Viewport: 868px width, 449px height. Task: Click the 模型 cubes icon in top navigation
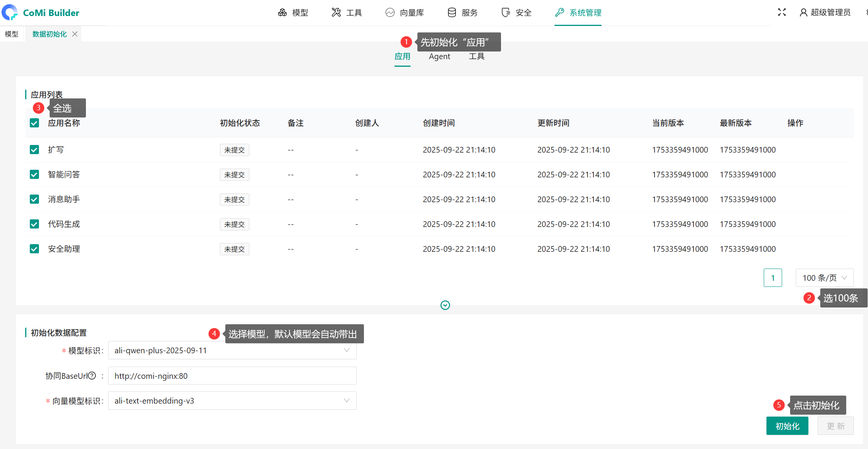[x=282, y=13]
